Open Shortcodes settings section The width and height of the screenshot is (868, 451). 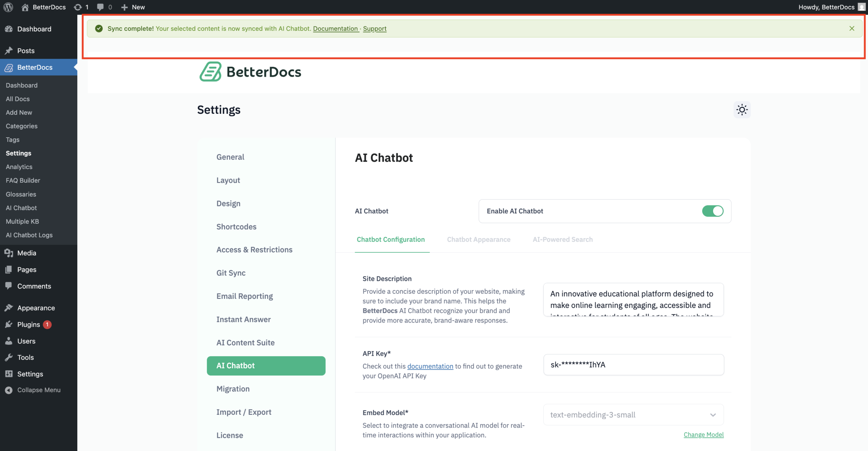pos(236,226)
